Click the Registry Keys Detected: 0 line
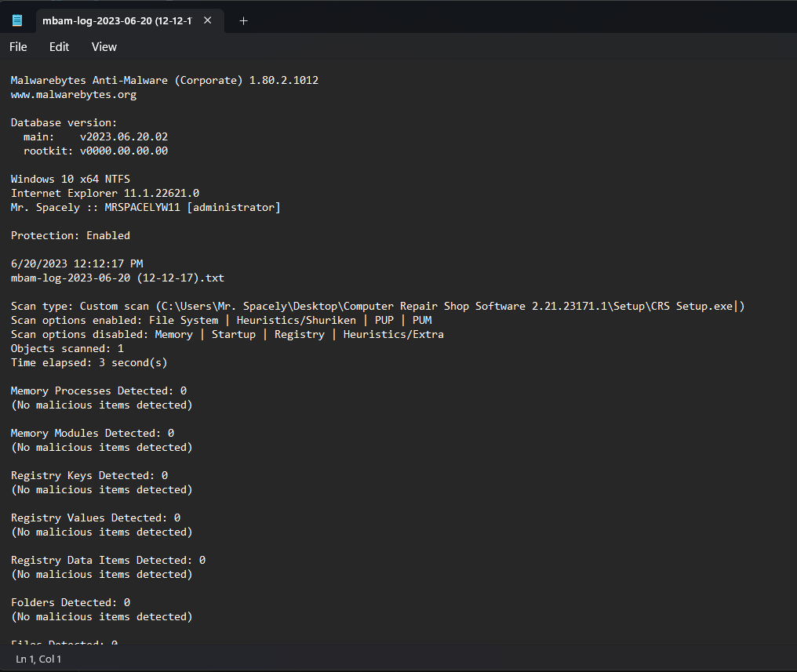This screenshot has width=797, height=672. click(89, 475)
